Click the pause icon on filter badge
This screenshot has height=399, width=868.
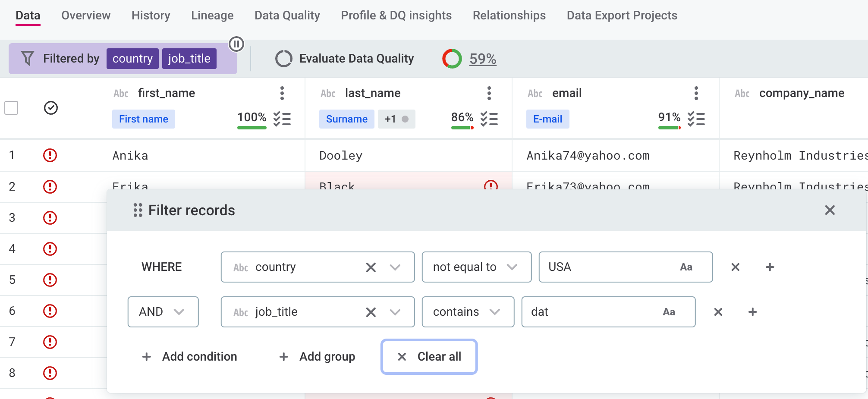tap(236, 44)
